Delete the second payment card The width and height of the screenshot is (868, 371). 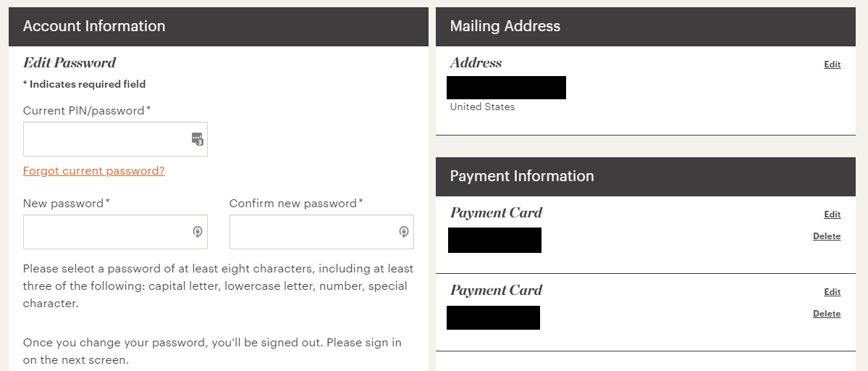click(826, 314)
